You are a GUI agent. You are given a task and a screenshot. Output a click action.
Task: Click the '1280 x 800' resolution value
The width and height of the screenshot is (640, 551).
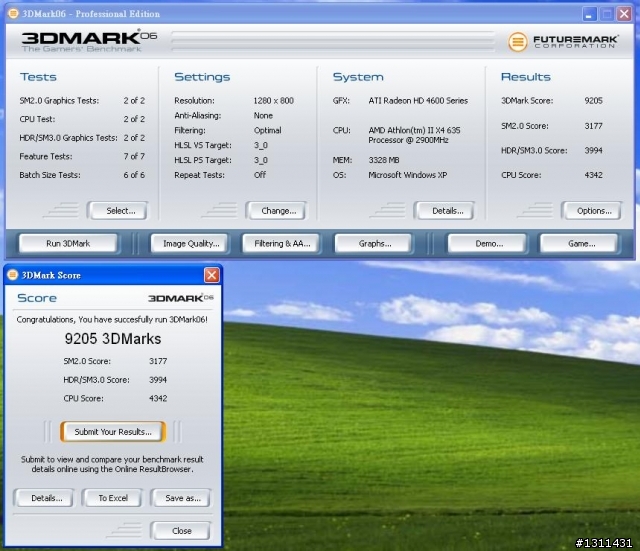[273, 101]
